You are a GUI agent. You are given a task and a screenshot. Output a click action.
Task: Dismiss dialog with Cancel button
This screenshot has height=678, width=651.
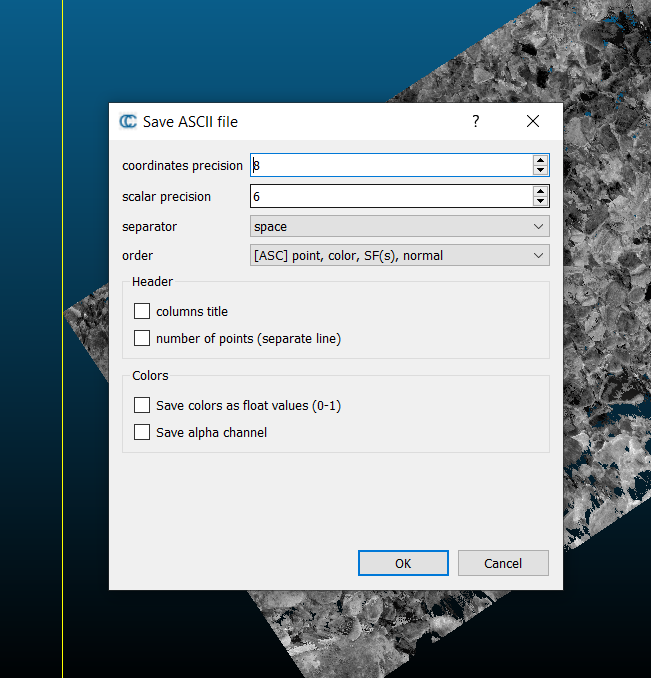[503, 563]
